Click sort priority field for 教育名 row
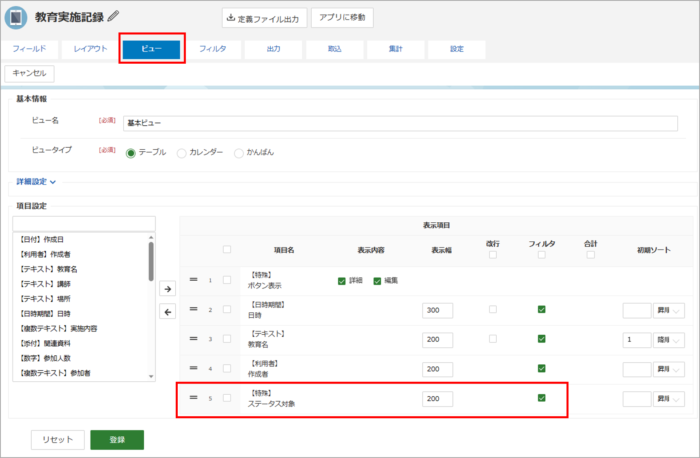This screenshot has width=700, height=458. pyautogui.click(x=637, y=340)
